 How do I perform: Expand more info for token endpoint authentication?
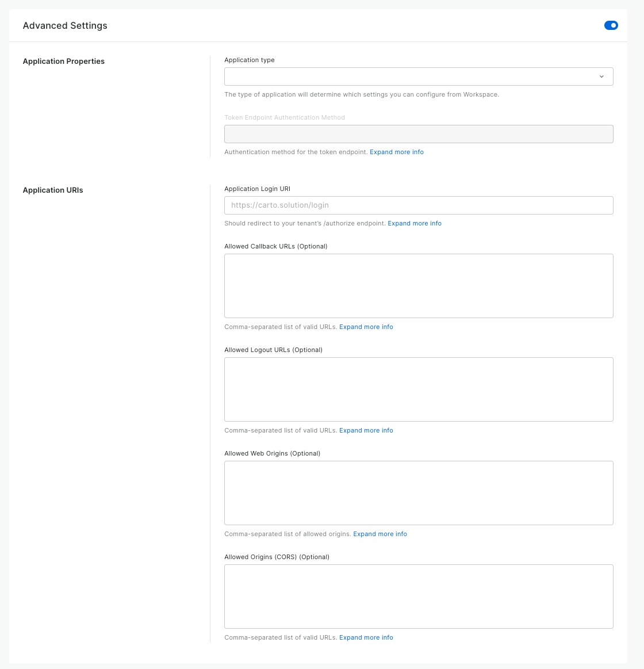tap(396, 152)
